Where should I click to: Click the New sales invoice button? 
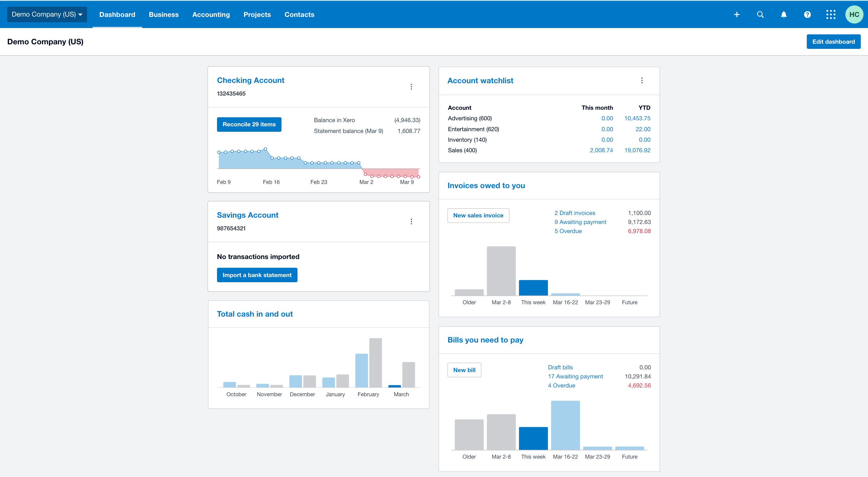[478, 215]
